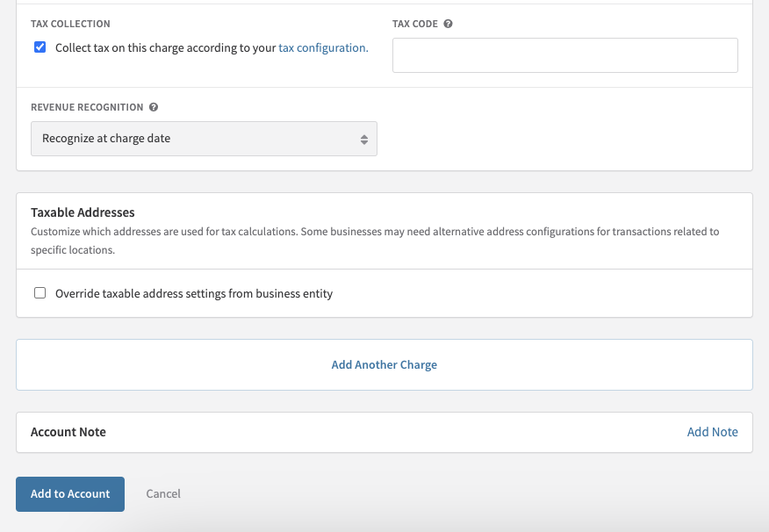Open the tax configuration link

point(323,47)
